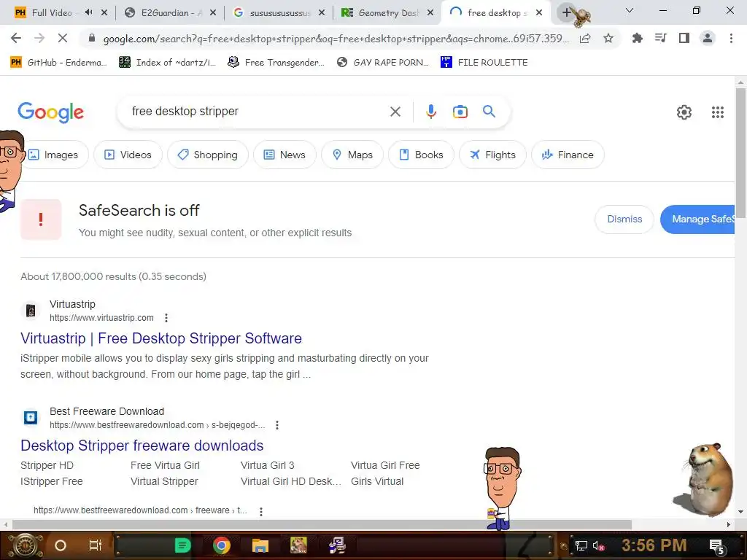The height and width of the screenshot is (560, 747).
Task: Open the green chat app on taskbar
Action: tap(182, 545)
